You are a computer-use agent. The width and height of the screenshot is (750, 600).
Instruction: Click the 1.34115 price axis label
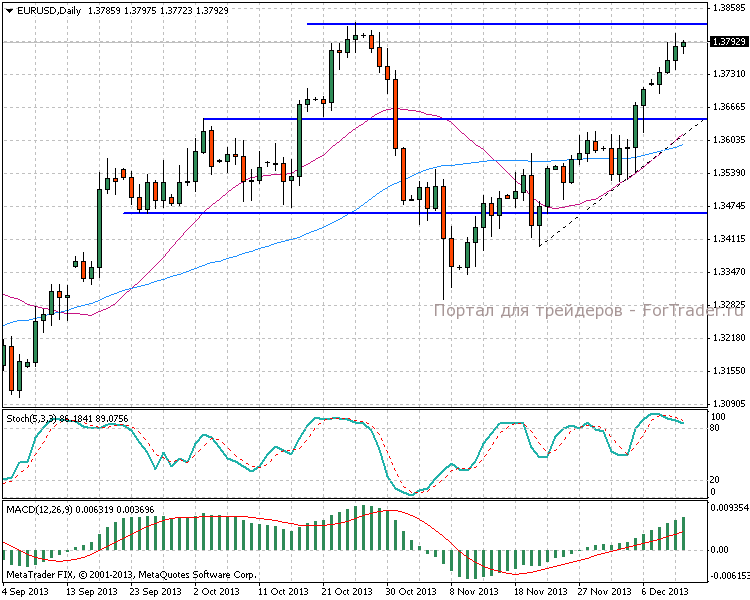[x=727, y=239]
